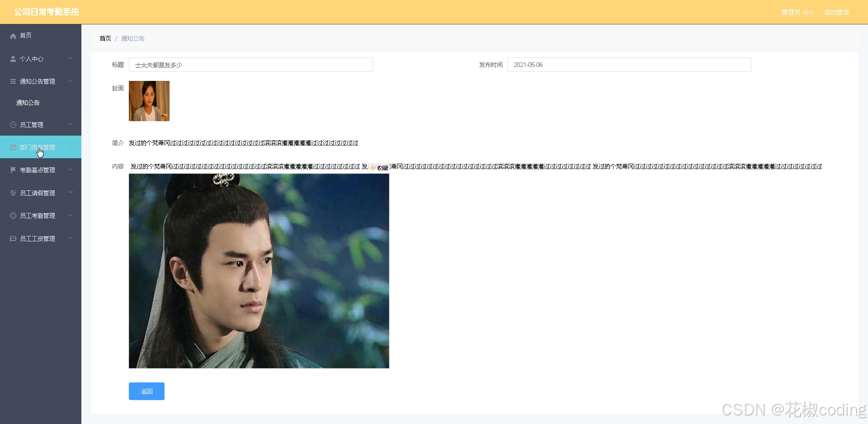
Task: Expand the 部门信息管理 chevron
Action: (71, 147)
